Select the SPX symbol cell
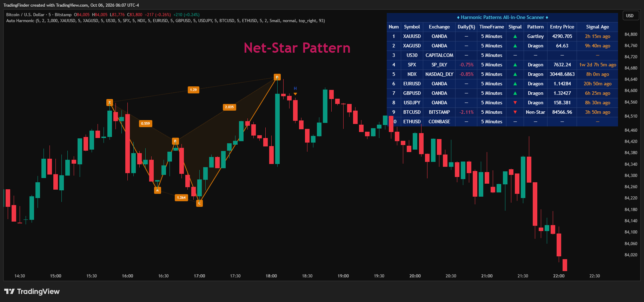The width and height of the screenshot is (644, 302). point(412,65)
